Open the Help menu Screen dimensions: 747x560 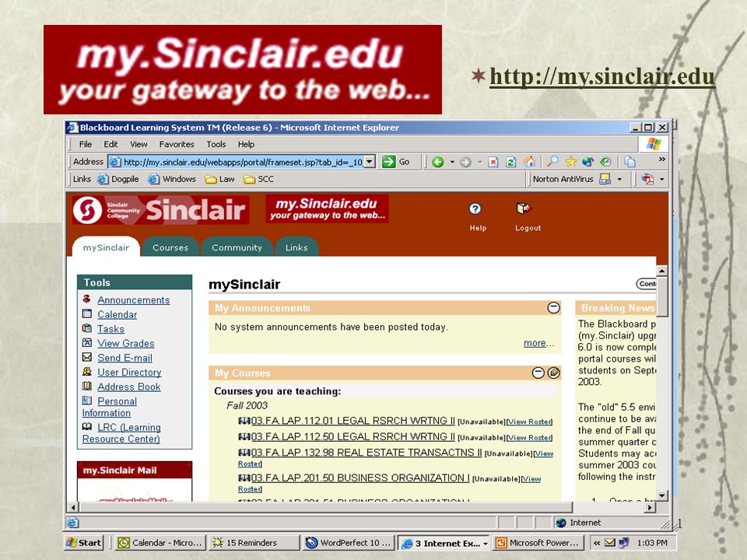(246, 145)
